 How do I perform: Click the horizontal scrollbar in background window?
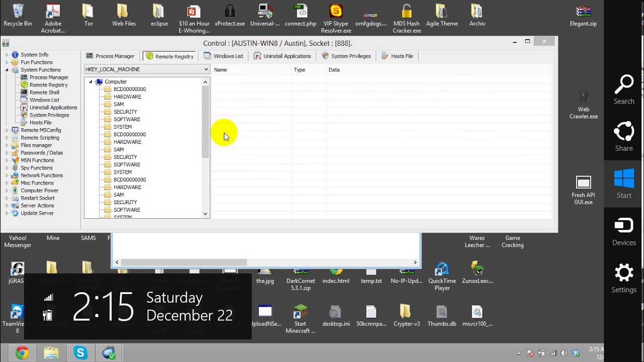click(184, 262)
